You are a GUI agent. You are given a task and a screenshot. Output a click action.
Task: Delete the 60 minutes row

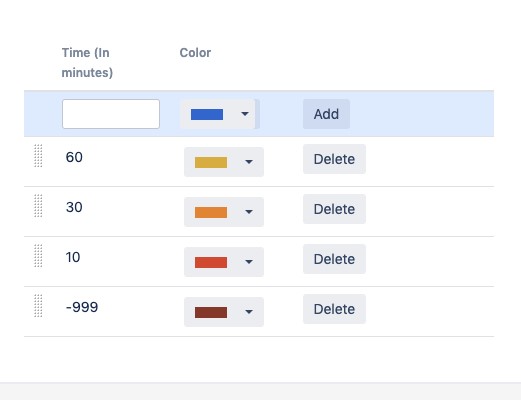(334, 159)
